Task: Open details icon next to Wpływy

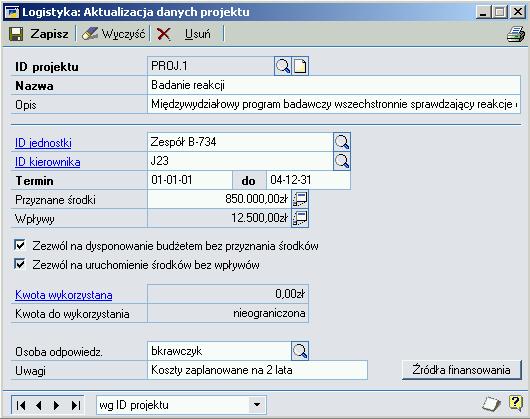Action: (300, 218)
